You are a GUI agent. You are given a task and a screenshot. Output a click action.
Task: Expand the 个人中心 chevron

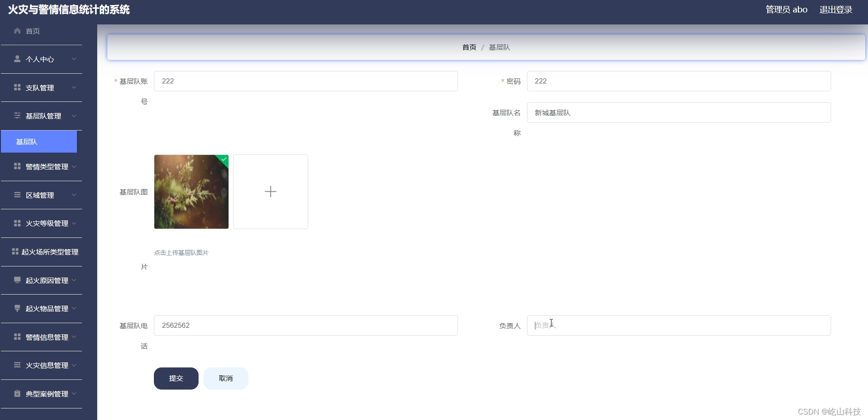pos(74,59)
